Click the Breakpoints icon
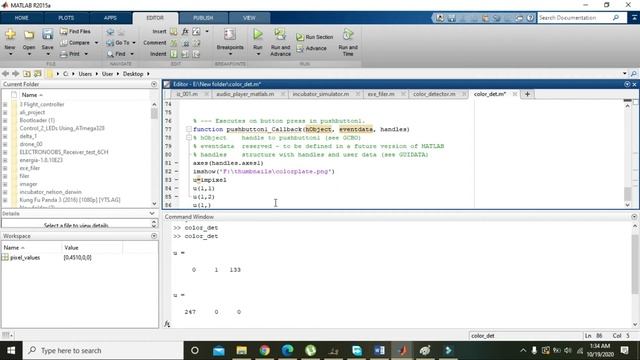Viewport: 640px width, 360px height. point(230,35)
